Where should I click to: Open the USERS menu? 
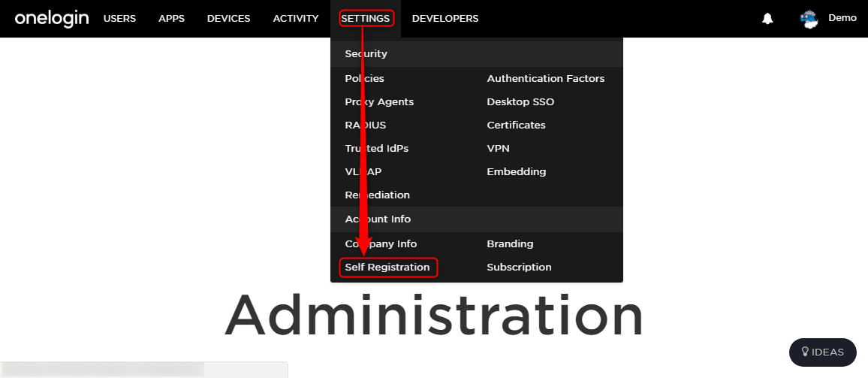point(119,18)
